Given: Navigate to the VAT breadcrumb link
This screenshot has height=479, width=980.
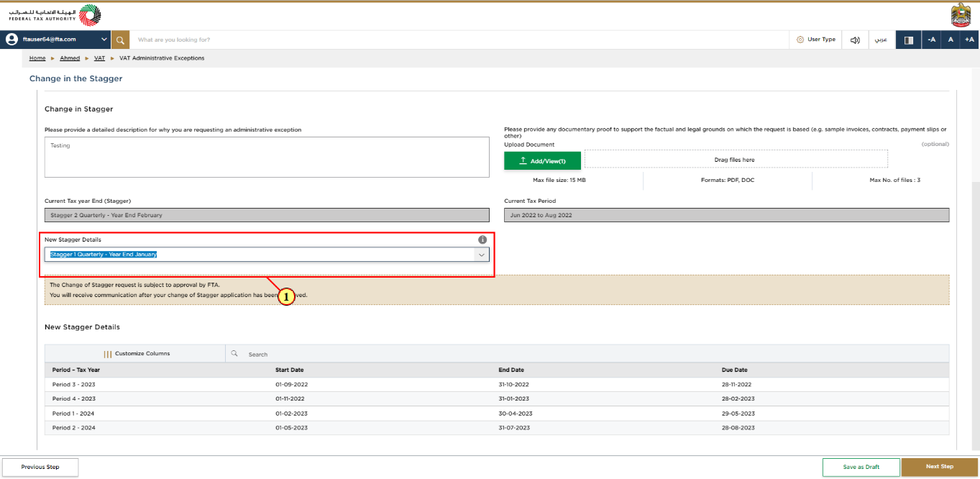Looking at the screenshot, I should click(x=99, y=58).
